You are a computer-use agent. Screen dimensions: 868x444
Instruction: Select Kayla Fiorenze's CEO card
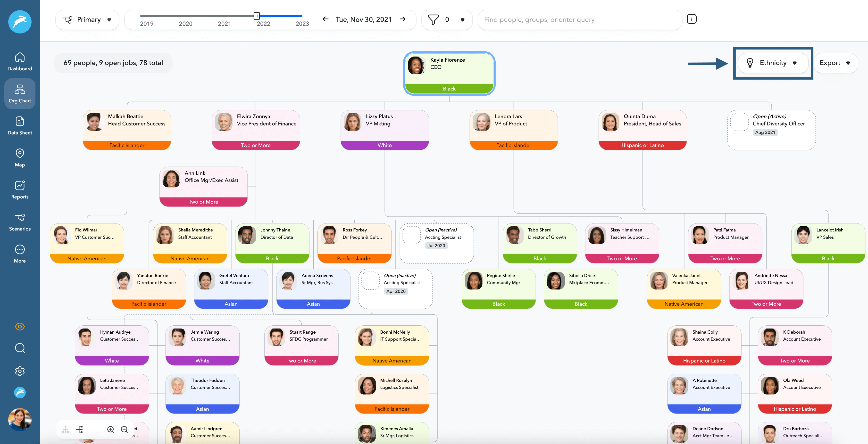click(x=449, y=74)
